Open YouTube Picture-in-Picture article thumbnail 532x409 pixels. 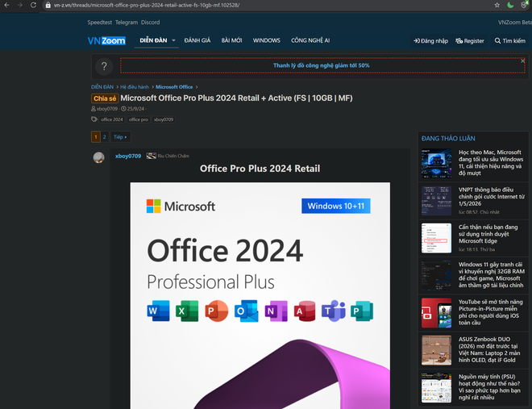tap(436, 313)
